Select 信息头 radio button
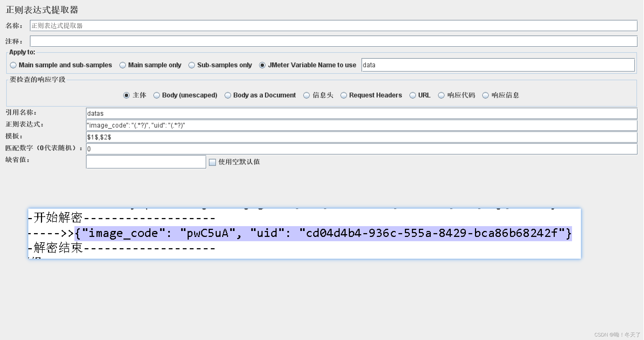 (x=306, y=95)
